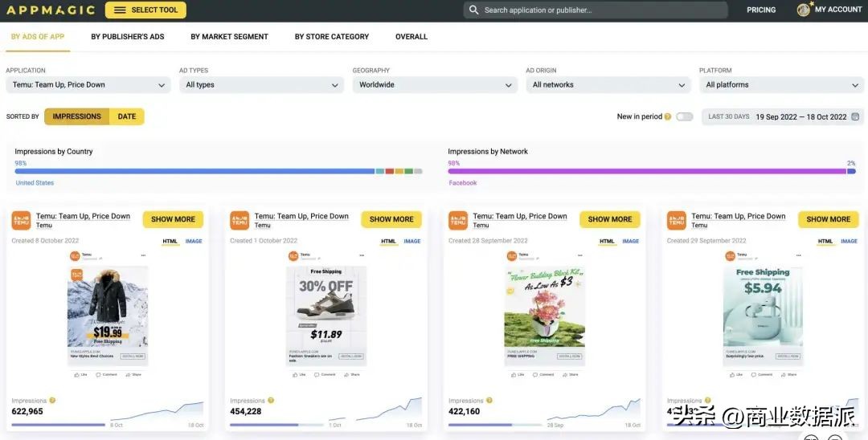Viewport: 868px width, 440px height.
Task: Click the AppMagic logo
Action: pos(51,10)
